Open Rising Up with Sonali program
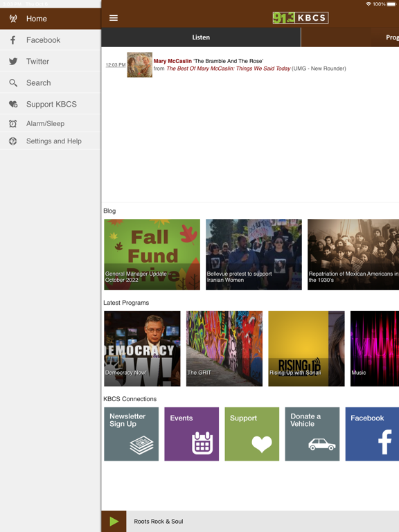This screenshot has height=532, width=399. [x=306, y=348]
